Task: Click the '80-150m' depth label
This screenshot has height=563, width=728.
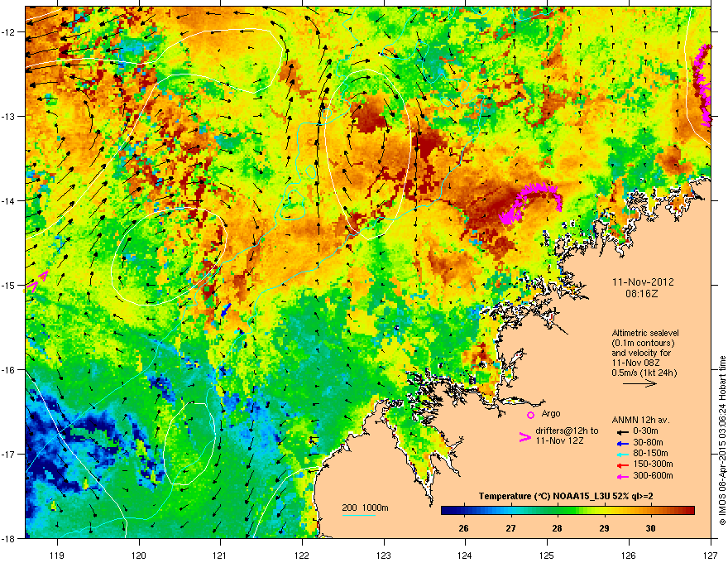Action: point(650,454)
